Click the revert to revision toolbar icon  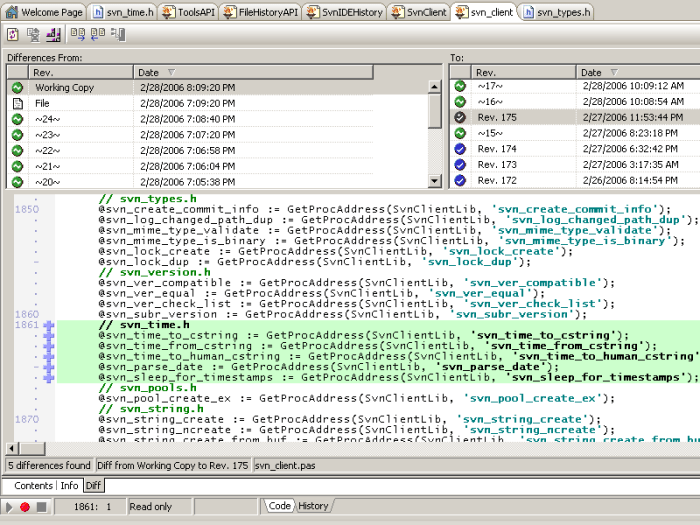(33, 34)
